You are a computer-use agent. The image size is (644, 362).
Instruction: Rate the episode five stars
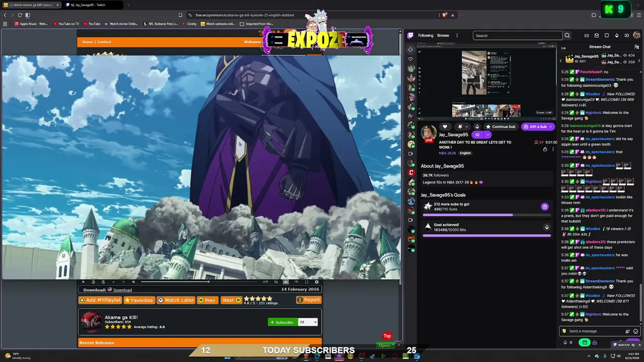coord(270,299)
